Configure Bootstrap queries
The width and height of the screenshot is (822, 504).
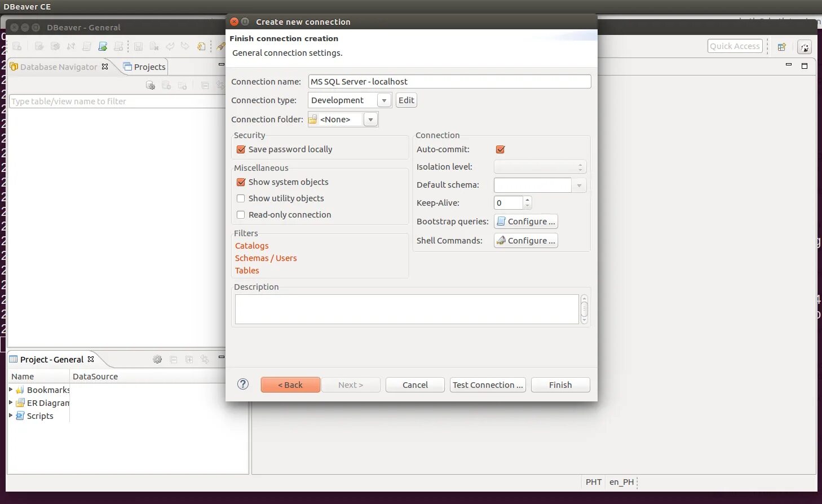526,222
